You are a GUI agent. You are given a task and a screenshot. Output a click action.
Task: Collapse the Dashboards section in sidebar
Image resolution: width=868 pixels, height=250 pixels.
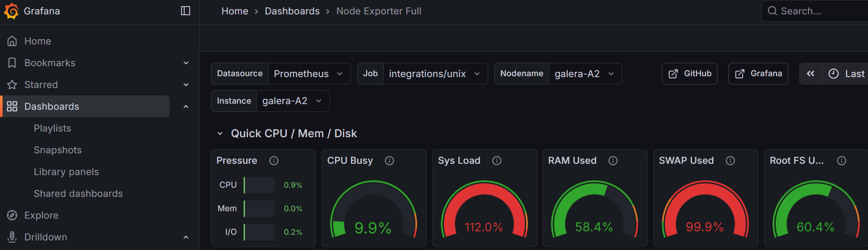[x=186, y=106]
